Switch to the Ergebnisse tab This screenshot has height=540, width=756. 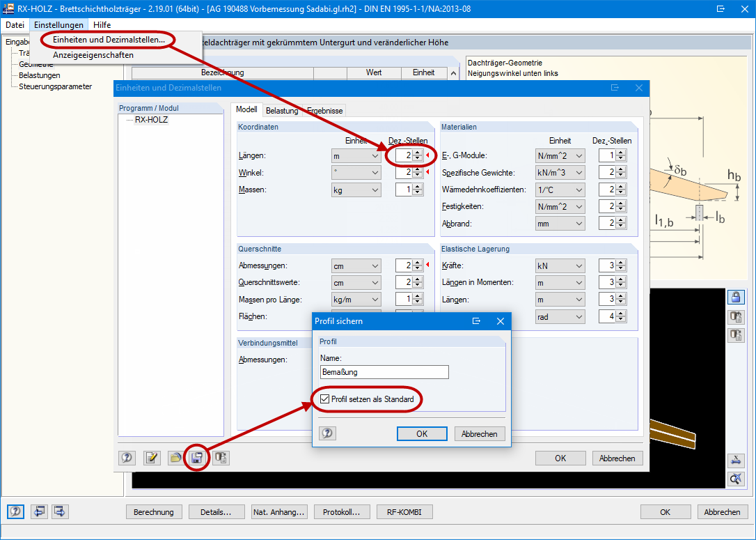click(324, 111)
